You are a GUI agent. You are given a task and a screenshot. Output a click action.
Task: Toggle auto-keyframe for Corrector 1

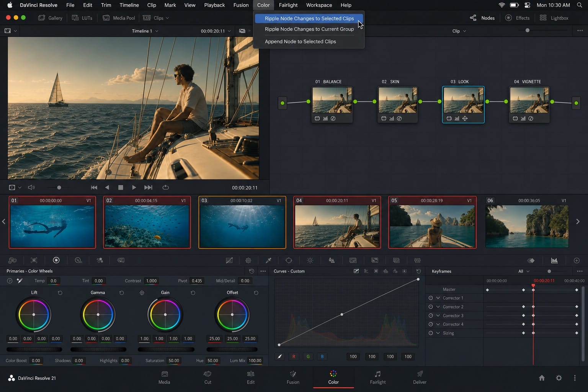(x=431, y=298)
